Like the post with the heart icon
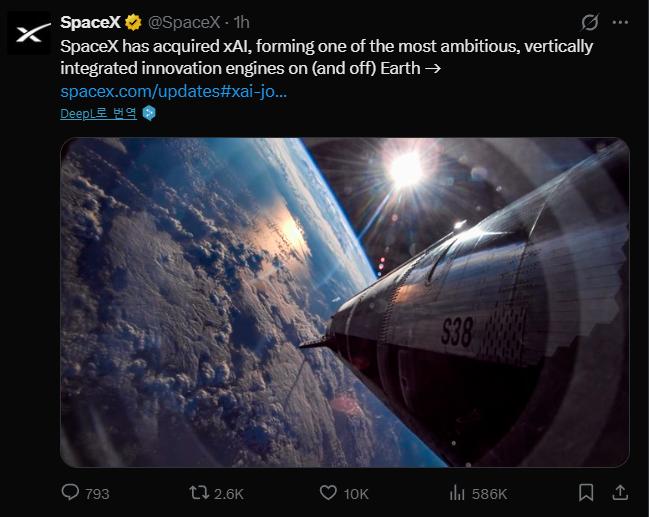Viewport: 649px width, 517px height. coord(328,492)
